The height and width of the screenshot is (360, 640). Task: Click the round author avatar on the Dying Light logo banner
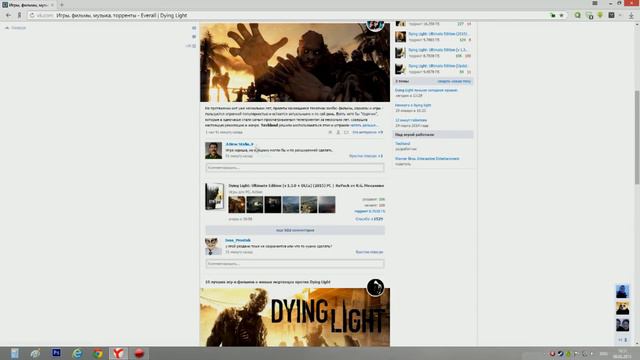point(375,287)
